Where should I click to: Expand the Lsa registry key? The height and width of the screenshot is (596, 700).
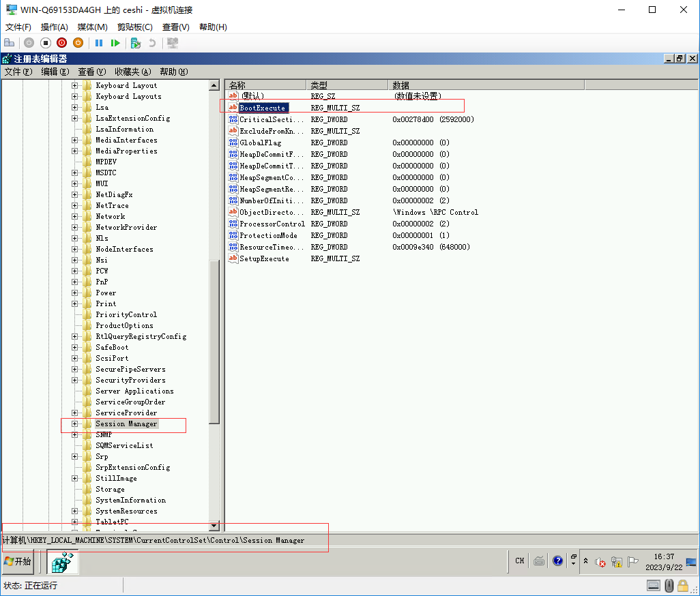[75, 108]
